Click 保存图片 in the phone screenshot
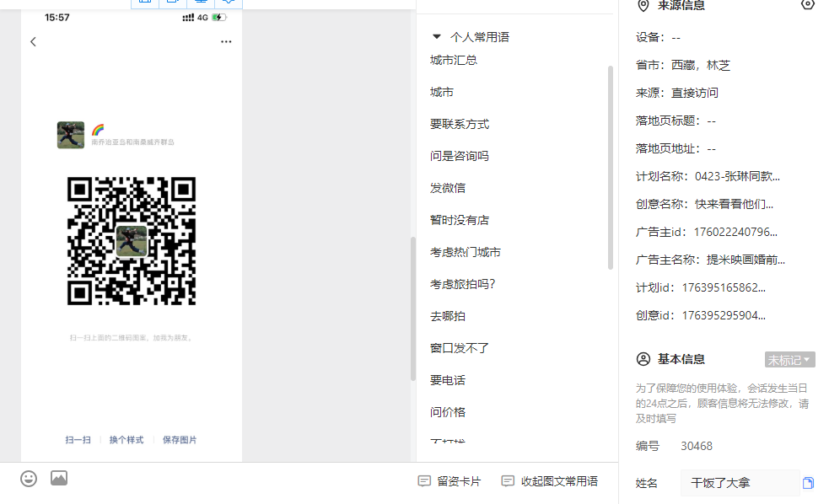 coord(180,440)
